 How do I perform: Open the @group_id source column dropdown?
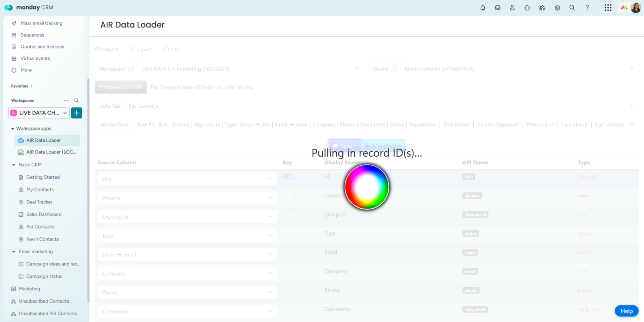coord(187,217)
